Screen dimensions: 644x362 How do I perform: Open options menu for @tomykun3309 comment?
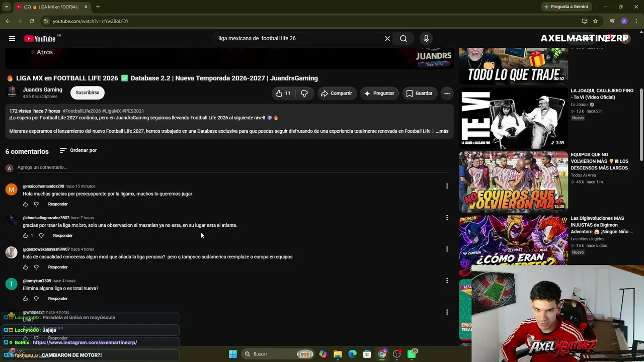pyautogui.click(x=447, y=281)
